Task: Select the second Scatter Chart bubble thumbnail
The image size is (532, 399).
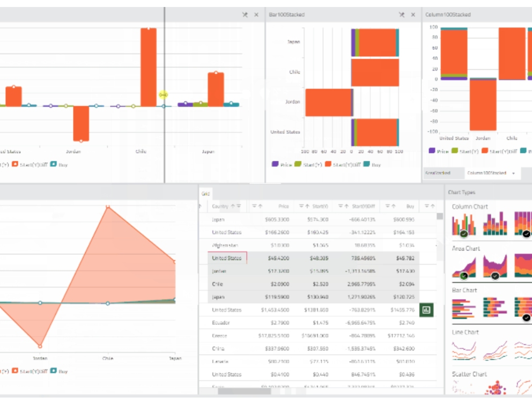Action: pos(495,387)
